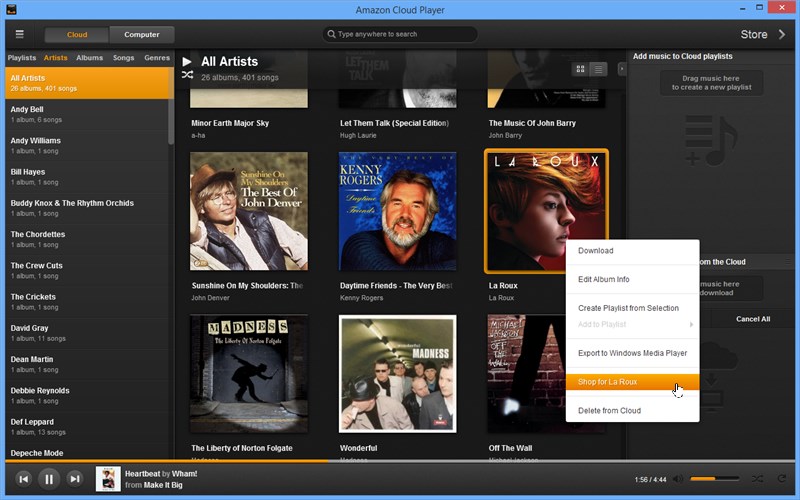This screenshot has height=500, width=800.
Task: Open the Genres tab
Action: [x=157, y=58]
